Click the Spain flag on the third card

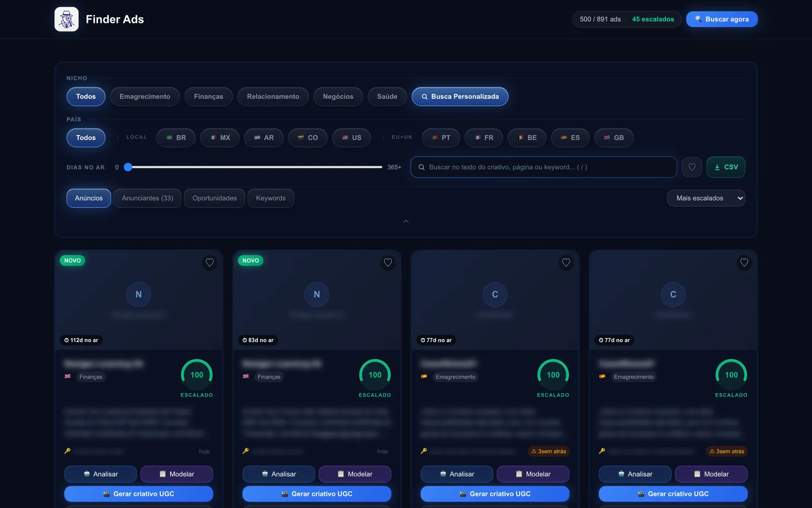(x=424, y=376)
